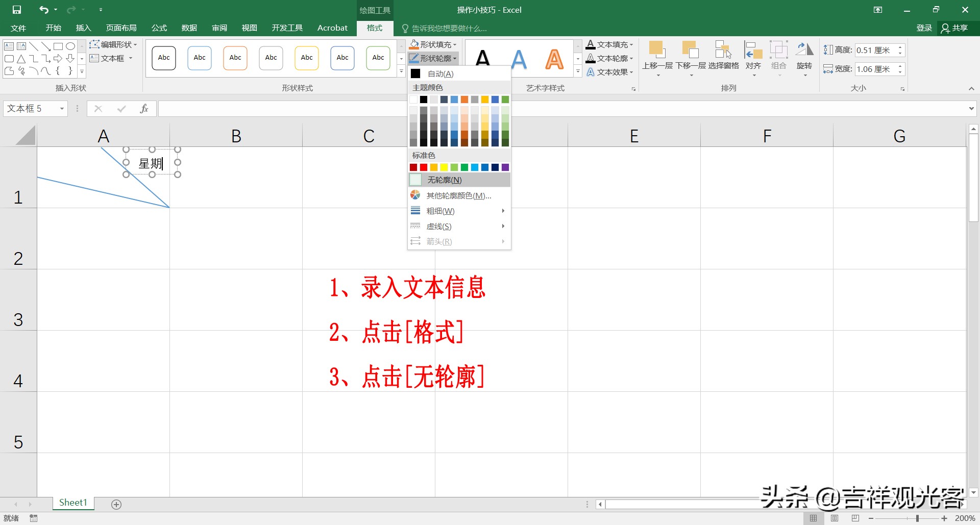Choose 无轮廓 (No Outline) in the menu
Screen dimensions: 980x525
(x=443, y=180)
